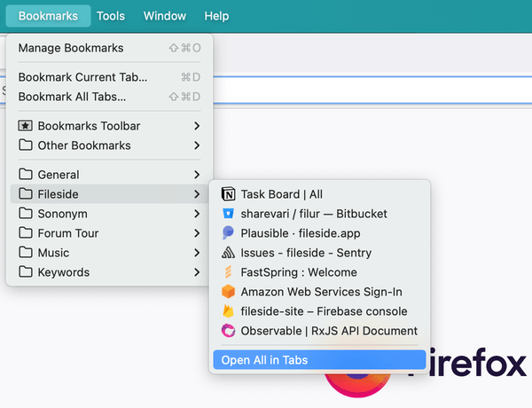Select Bookmark All Tabs…

(109, 97)
